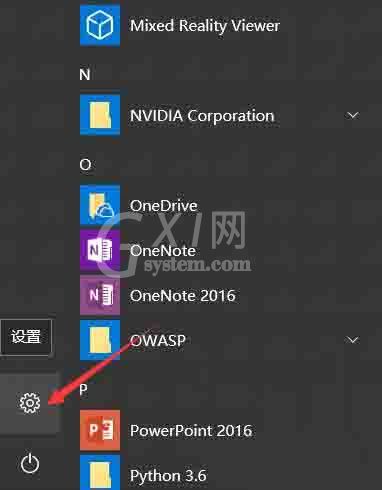This screenshot has height=490, width=382.
Task: Select the Mixed Reality Viewer label
Action: coord(205,26)
